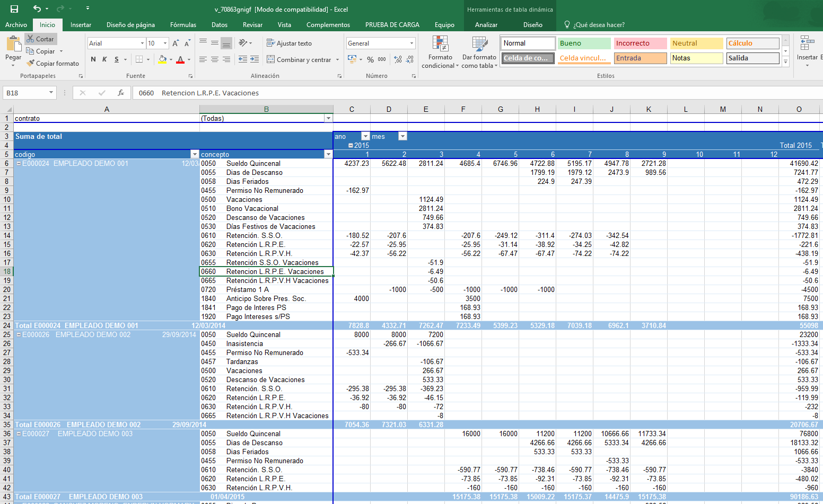The image size is (823, 504).
Task: Click the Copiar button
Action: coord(41,51)
